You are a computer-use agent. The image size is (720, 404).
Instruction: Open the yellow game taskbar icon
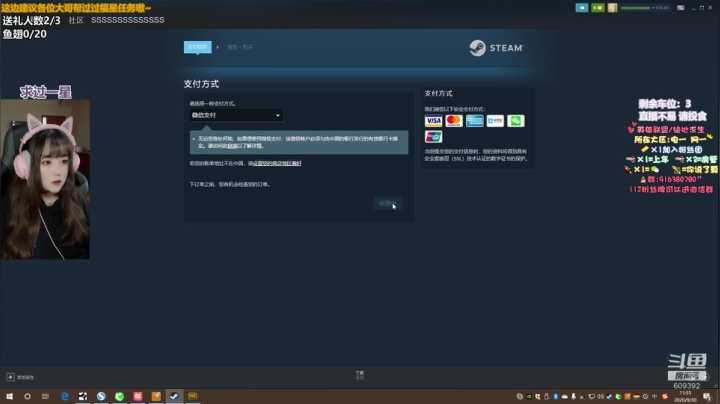(193, 396)
